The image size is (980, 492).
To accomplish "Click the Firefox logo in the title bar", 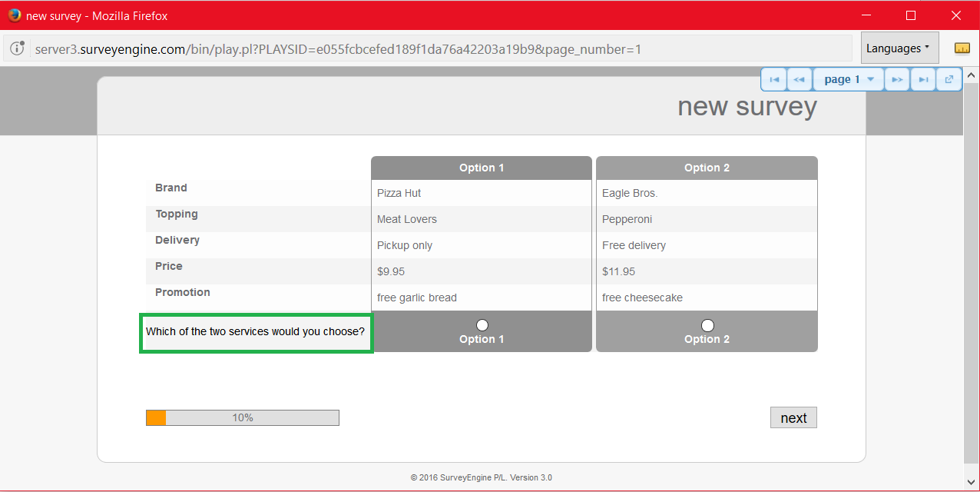I will pyautogui.click(x=14, y=15).
